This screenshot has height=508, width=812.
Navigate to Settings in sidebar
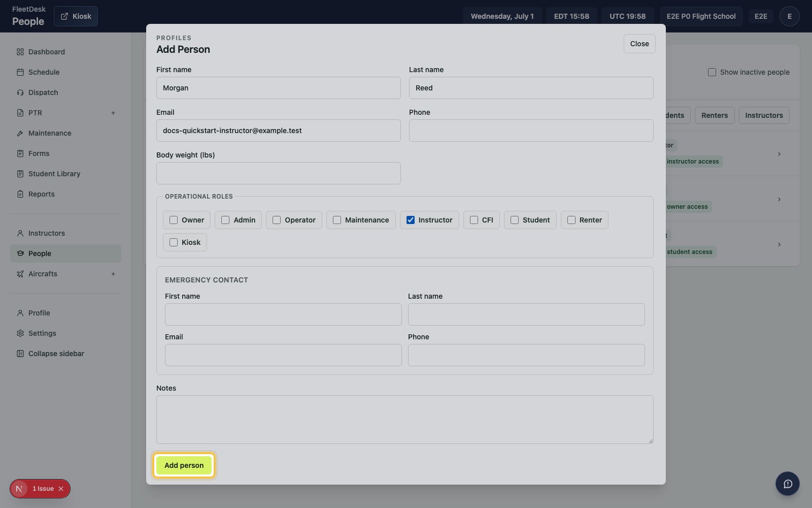(x=65, y=333)
